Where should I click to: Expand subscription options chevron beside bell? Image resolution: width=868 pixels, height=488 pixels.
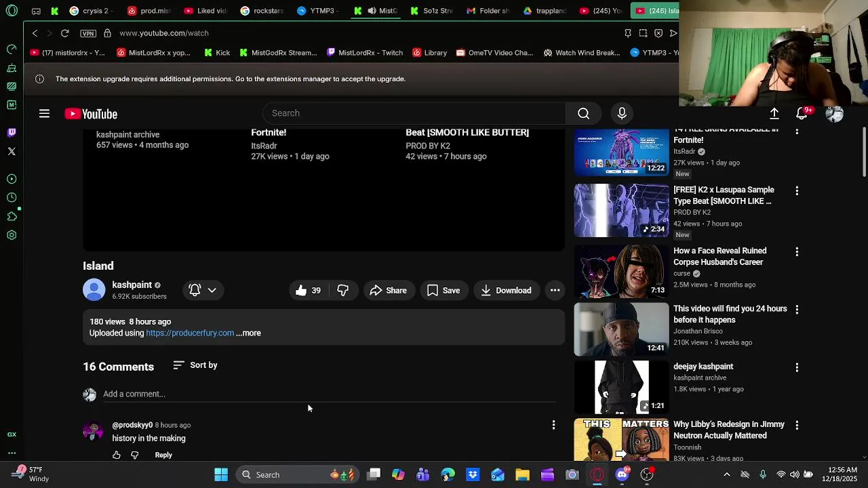212,290
